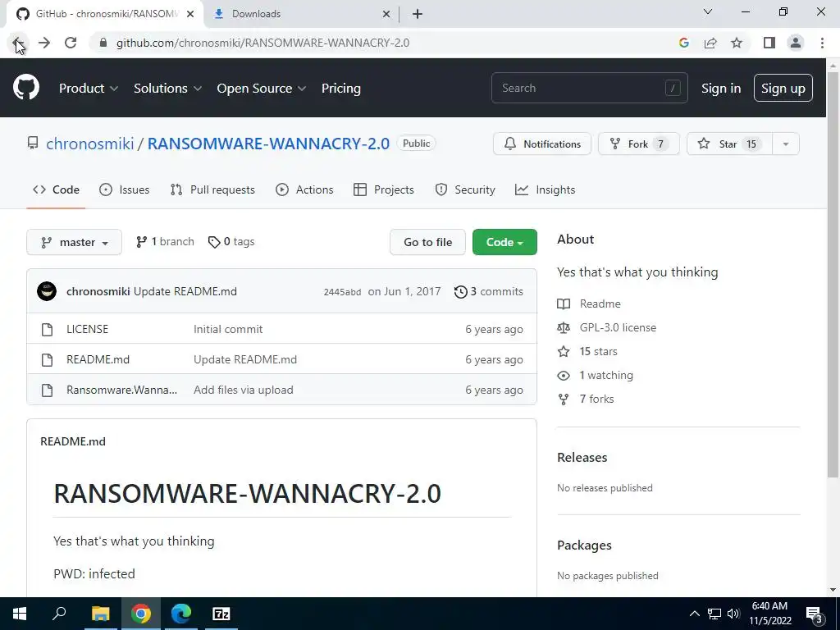Open a new tab with the plus icon
The image size is (840, 630).
[x=418, y=14]
